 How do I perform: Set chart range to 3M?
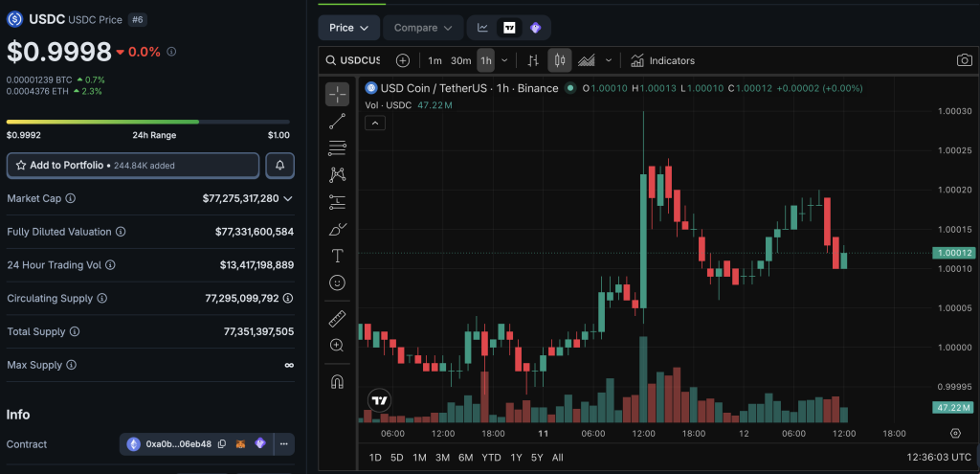[x=442, y=457]
